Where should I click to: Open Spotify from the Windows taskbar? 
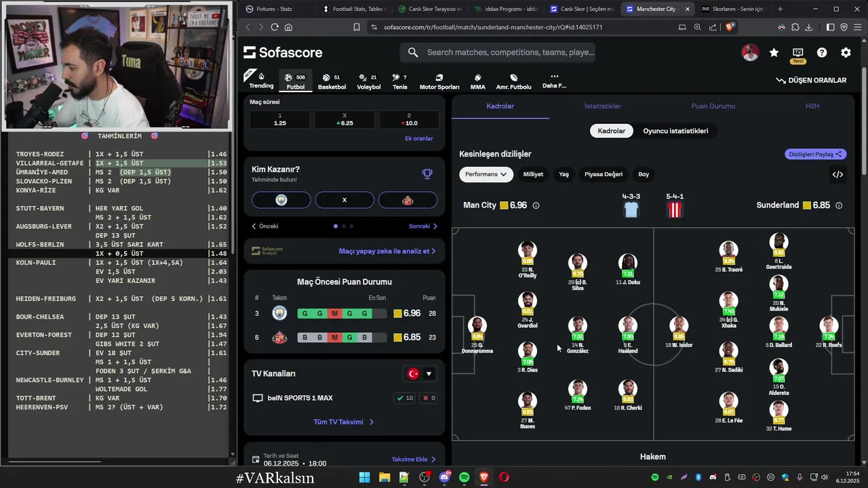tap(464, 477)
